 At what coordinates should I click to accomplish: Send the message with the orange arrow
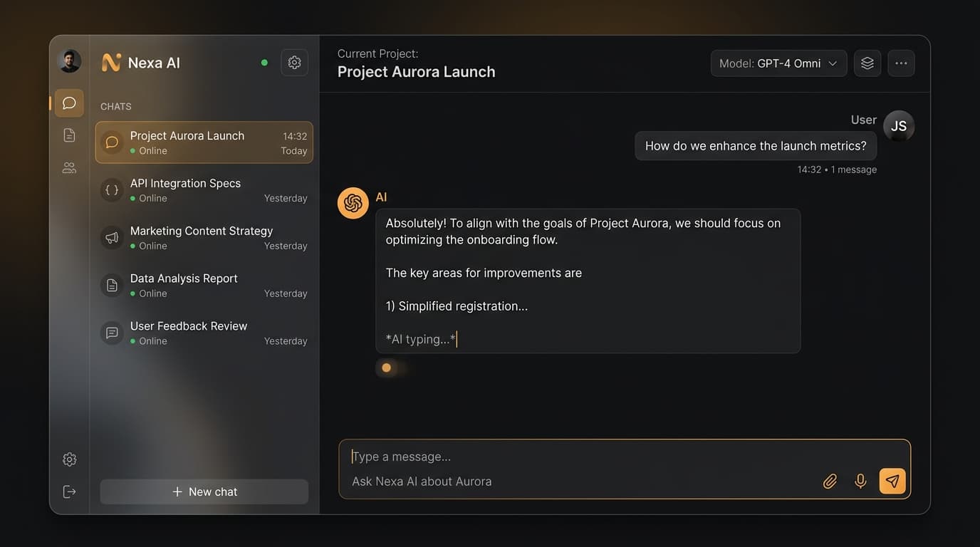892,481
